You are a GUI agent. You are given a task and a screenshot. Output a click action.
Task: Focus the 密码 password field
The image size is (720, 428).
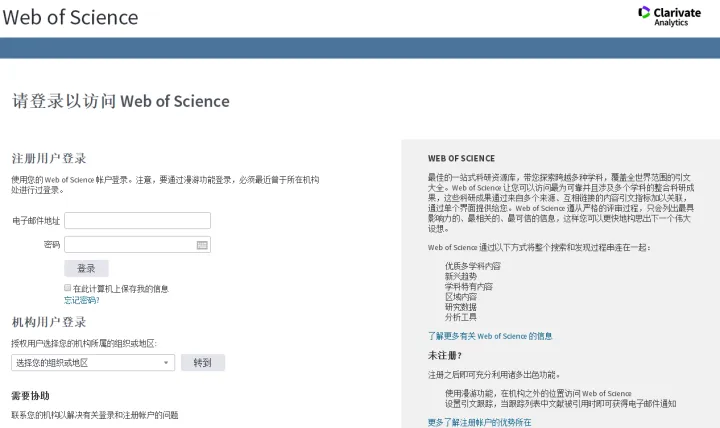137,245
